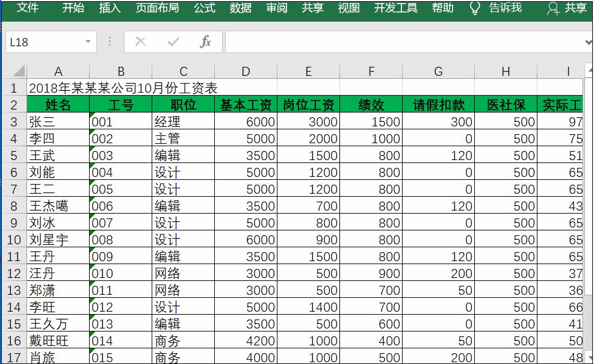The width and height of the screenshot is (594, 364).
Task: Click the Select All triangle above row numbers
Action: [19, 70]
